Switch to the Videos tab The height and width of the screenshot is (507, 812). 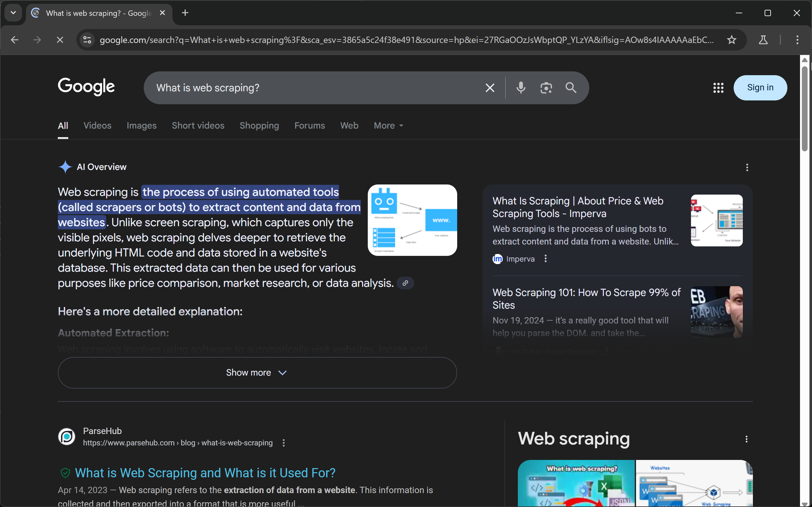(97, 126)
